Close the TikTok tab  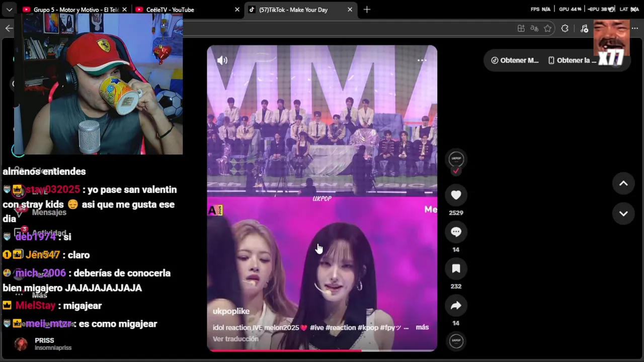(350, 10)
